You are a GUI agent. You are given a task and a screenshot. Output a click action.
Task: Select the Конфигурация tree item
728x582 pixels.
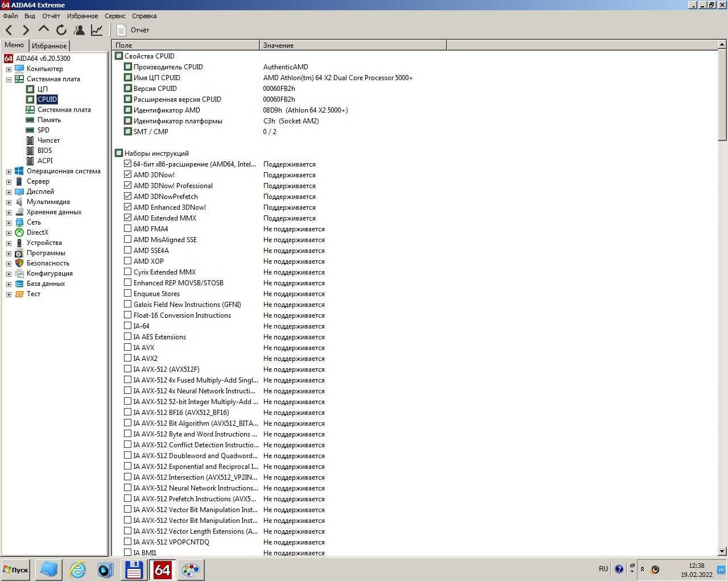coord(49,273)
